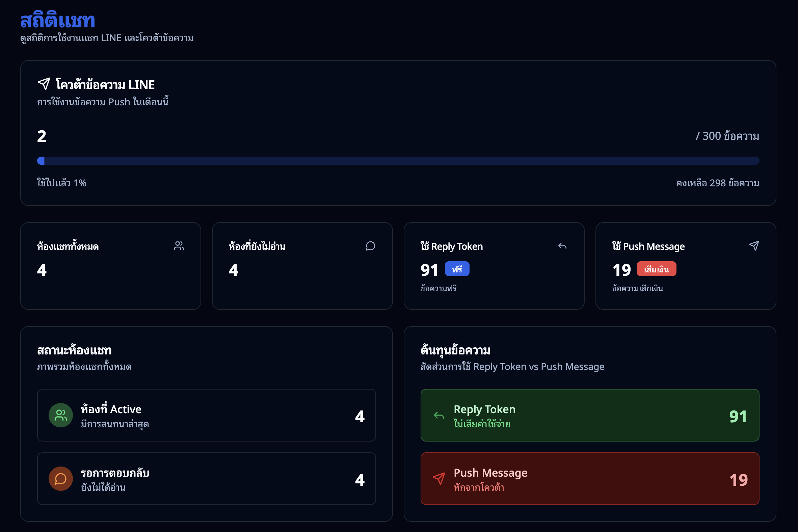Click the blue ฟรี badge next to 91
The width and height of the screenshot is (798, 532).
pos(457,269)
